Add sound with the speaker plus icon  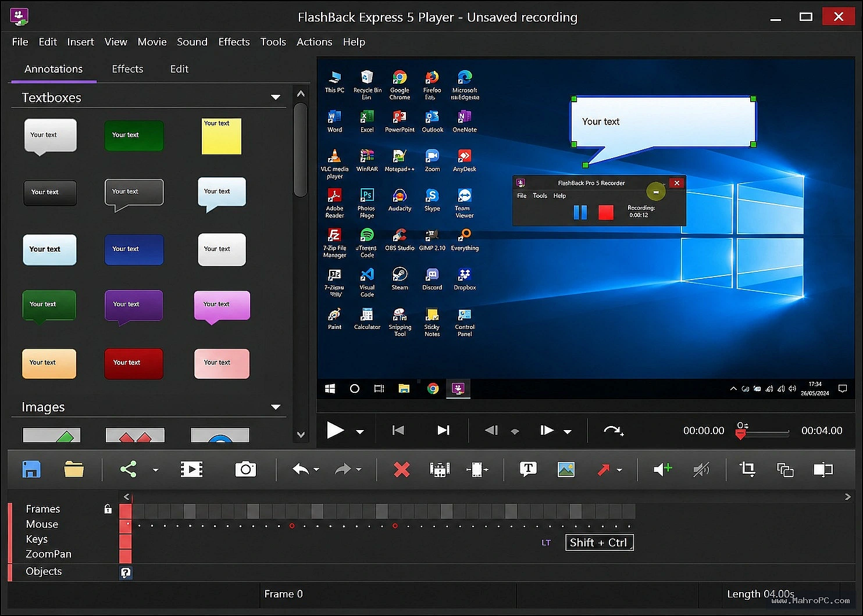point(662,469)
